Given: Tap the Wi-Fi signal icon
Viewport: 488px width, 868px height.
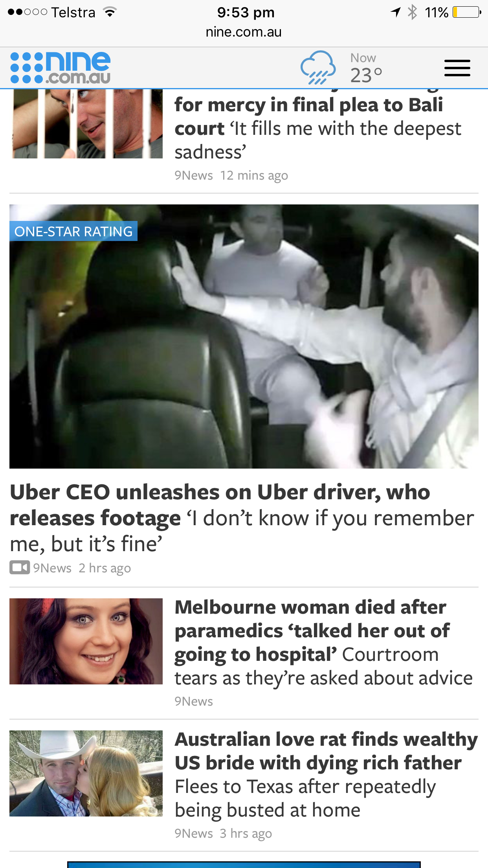Looking at the screenshot, I should coord(110,12).
